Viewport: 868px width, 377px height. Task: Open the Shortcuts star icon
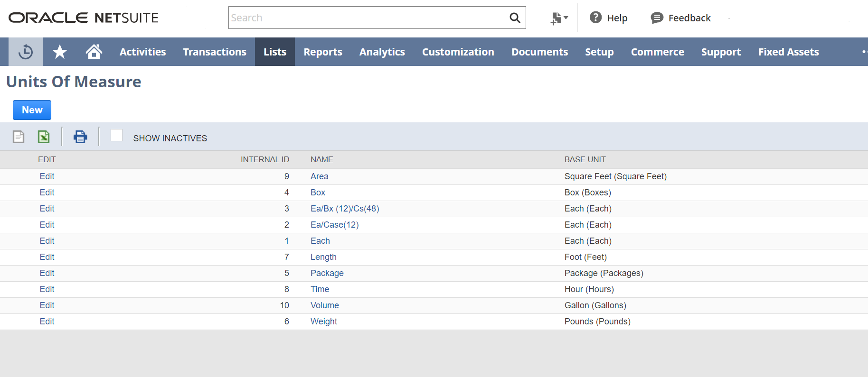click(x=60, y=52)
